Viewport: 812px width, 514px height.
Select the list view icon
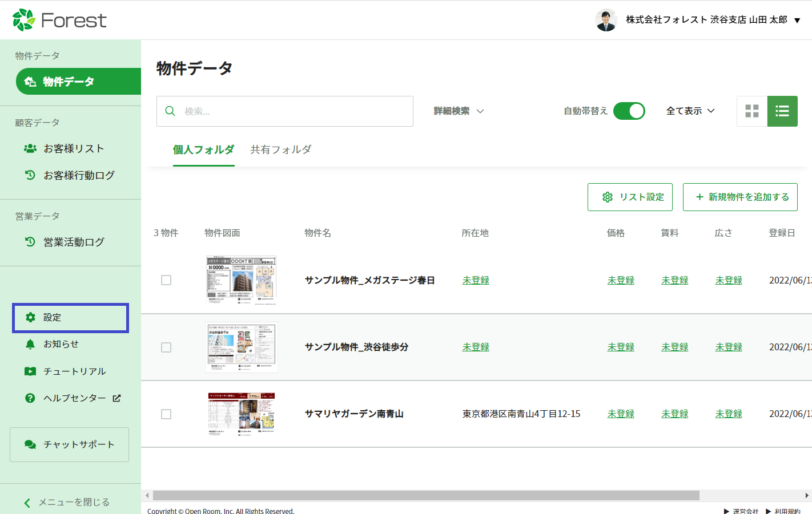(x=782, y=111)
